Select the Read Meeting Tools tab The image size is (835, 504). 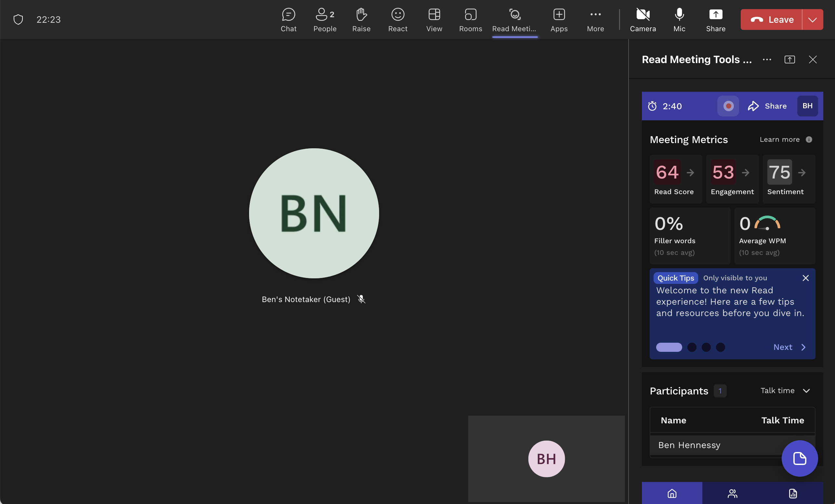pos(514,20)
